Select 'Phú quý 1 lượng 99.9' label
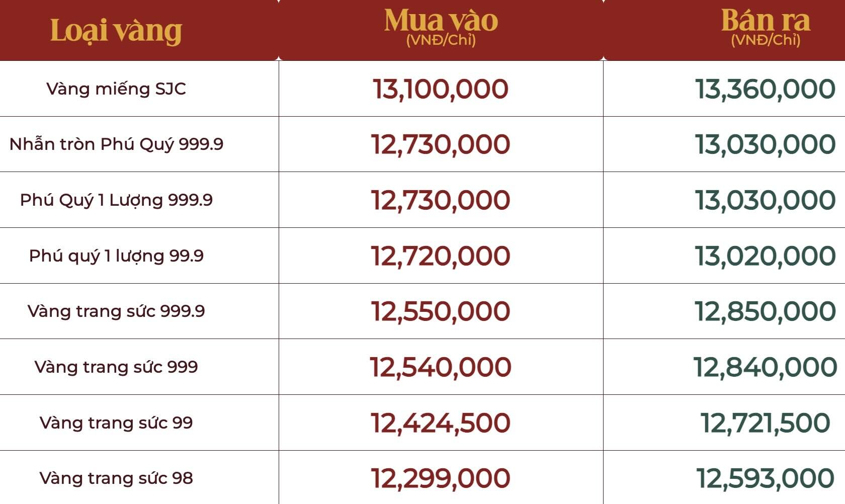The height and width of the screenshot is (504, 845). 116,256
